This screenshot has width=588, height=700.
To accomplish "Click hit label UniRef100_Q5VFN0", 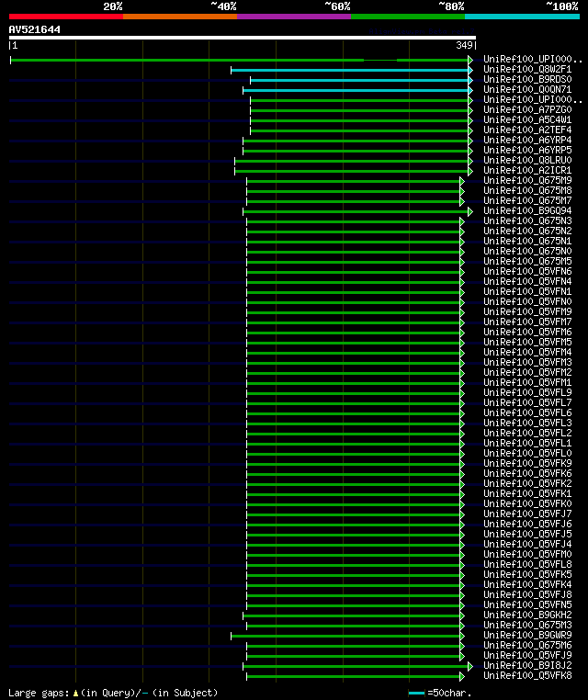I will point(527,302).
